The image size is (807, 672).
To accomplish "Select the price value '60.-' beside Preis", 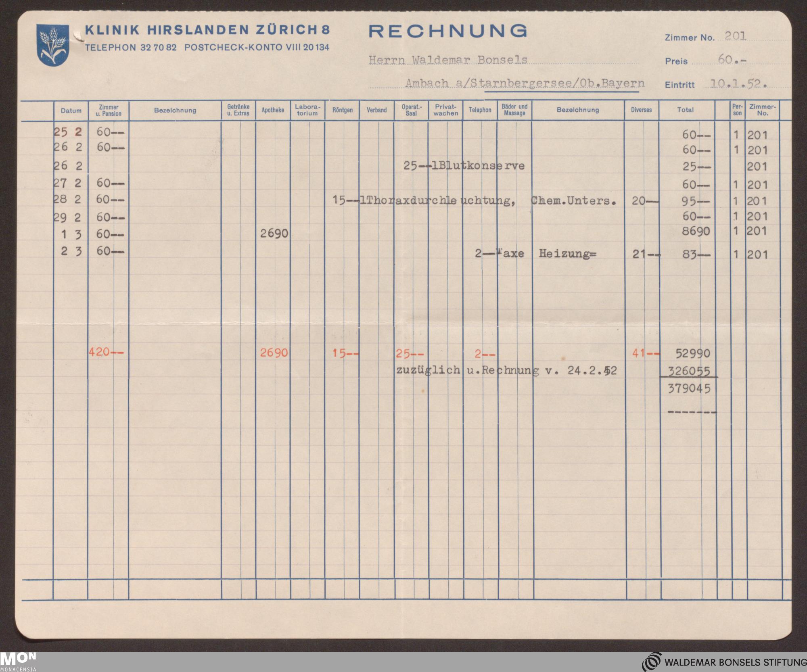I will coord(732,60).
